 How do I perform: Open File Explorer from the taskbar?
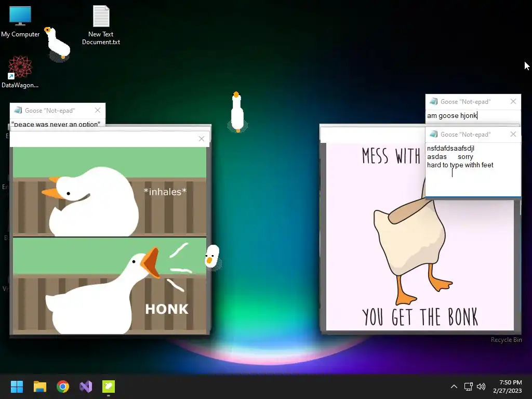[x=39, y=387]
